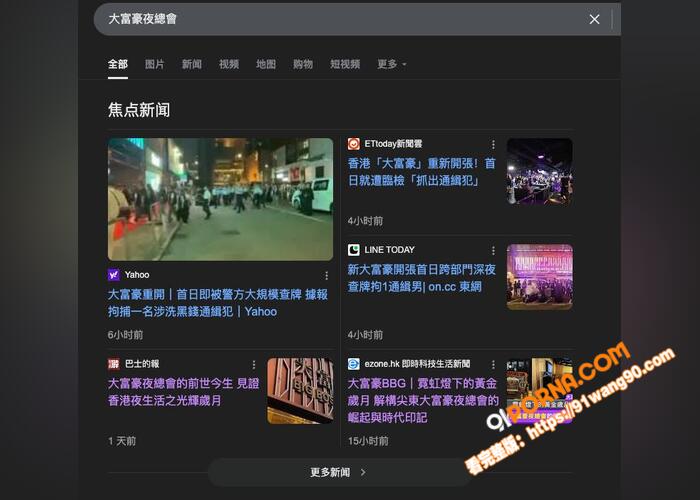Expand the 更多 dropdown menu
Image resolution: width=700 pixels, height=500 pixels.
pyautogui.click(x=392, y=64)
